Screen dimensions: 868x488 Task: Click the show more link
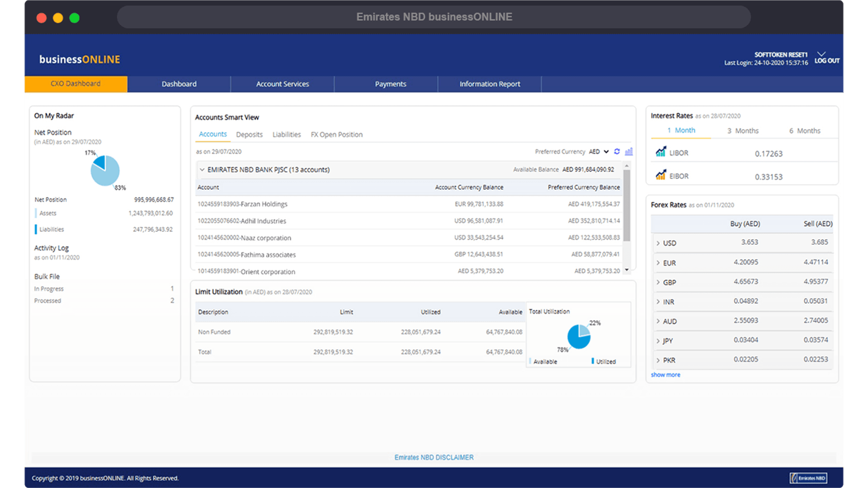pos(665,375)
